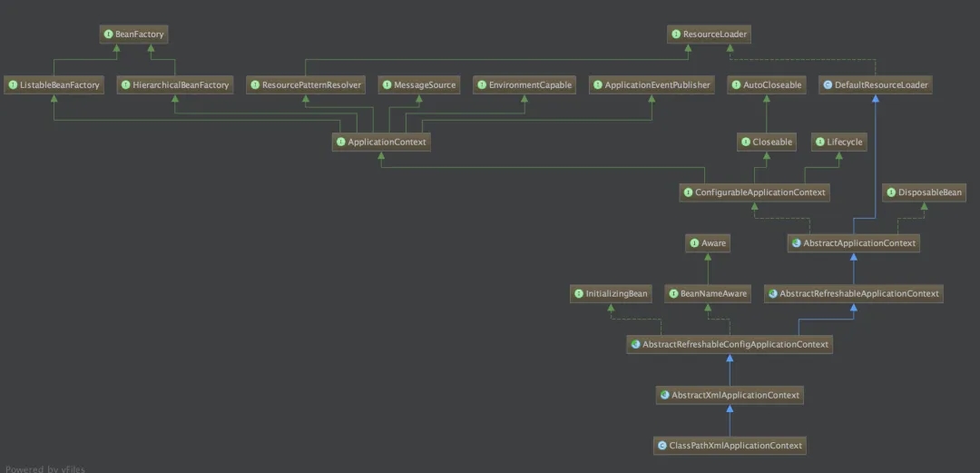Select the ResourcePatternResolver node
The width and height of the screenshot is (980, 473).
(306, 85)
